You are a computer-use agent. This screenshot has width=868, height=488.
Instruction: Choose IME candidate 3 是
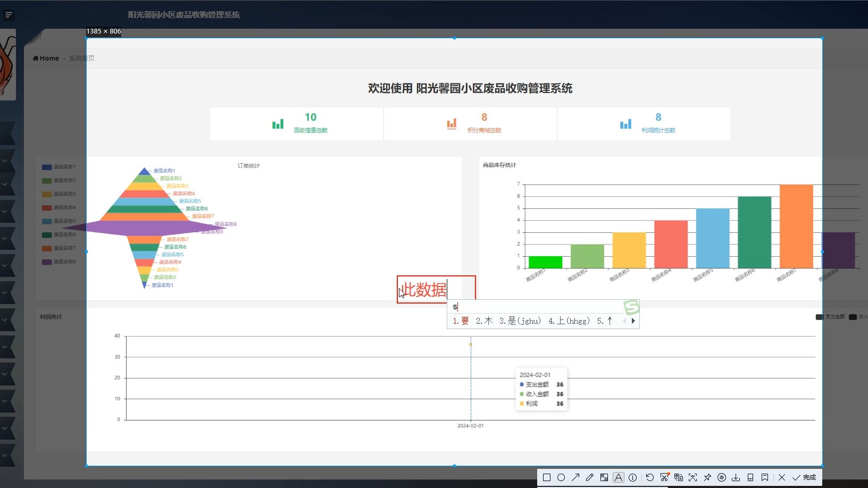tap(520, 321)
